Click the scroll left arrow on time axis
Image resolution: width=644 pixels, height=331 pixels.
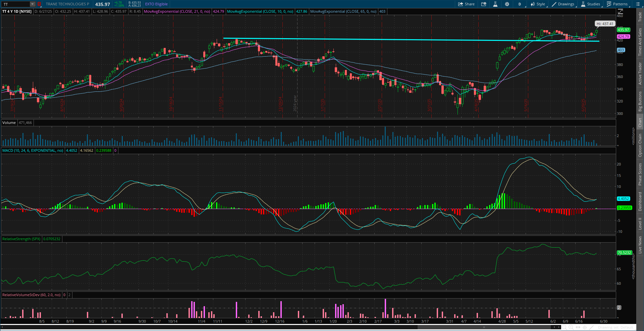coord(554,327)
